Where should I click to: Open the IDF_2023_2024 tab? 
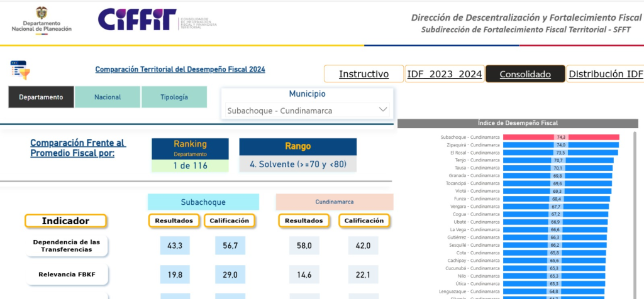point(444,74)
